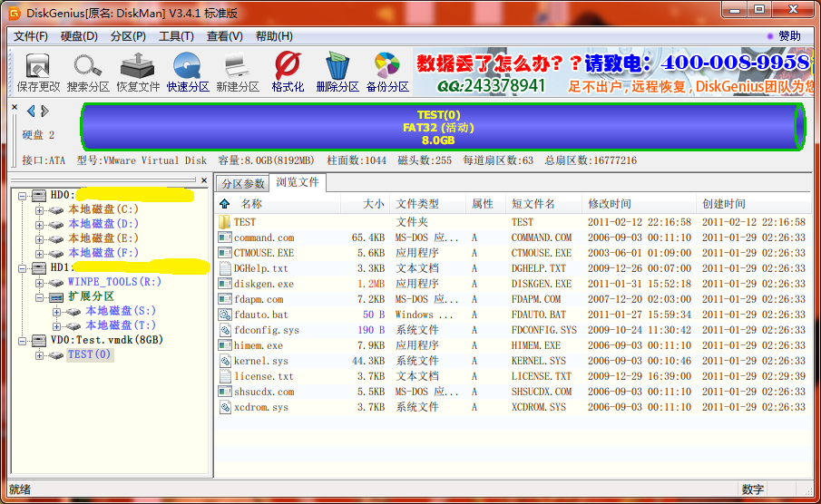
Task: Expand local disk (D:) tree node
Action: pos(39,225)
